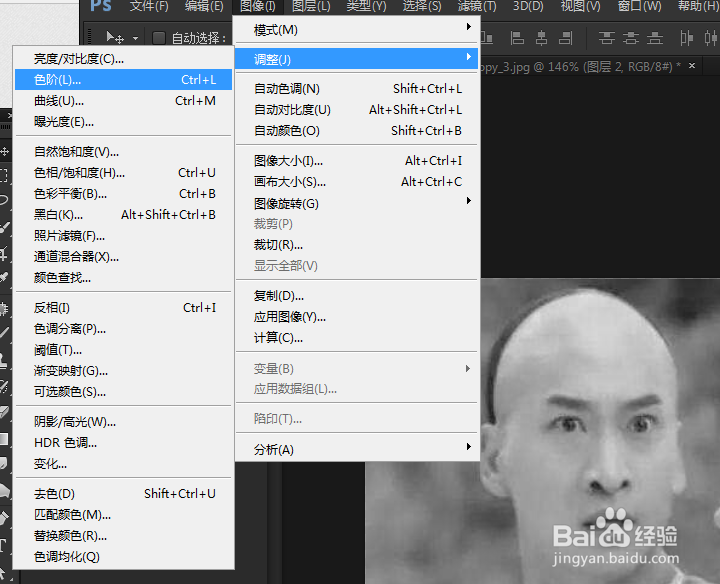Open the 视图(V) menu
Viewport: 720px width, 584px height.
[580, 6]
